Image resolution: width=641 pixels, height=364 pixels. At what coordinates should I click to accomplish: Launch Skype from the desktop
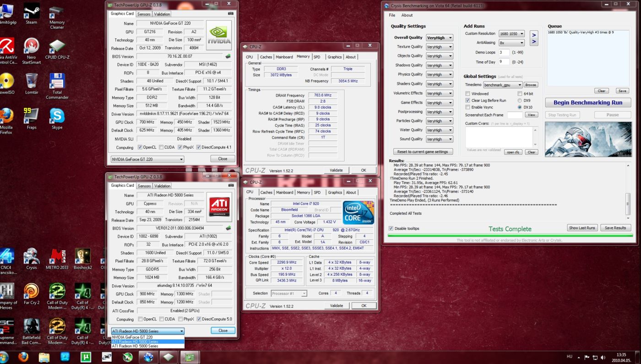[57, 118]
